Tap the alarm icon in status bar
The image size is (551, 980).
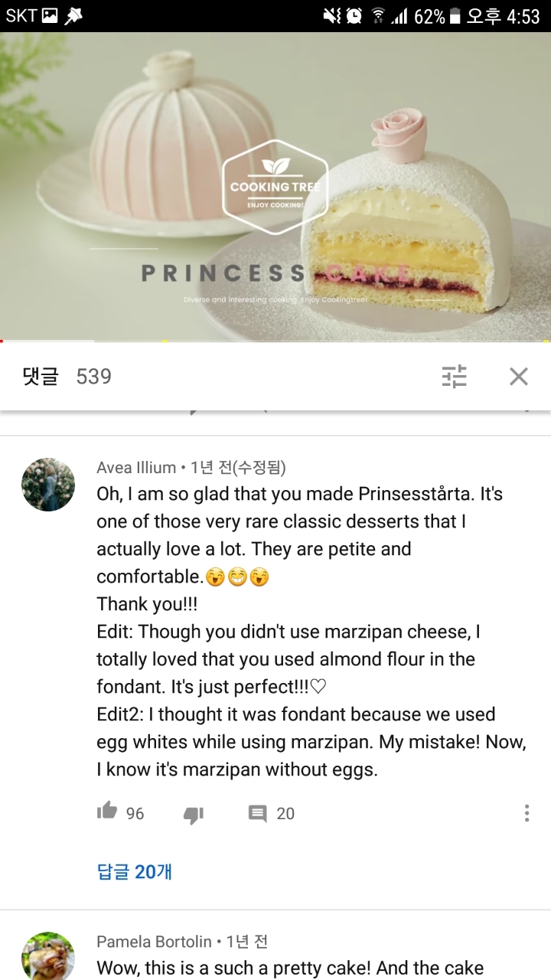point(354,16)
